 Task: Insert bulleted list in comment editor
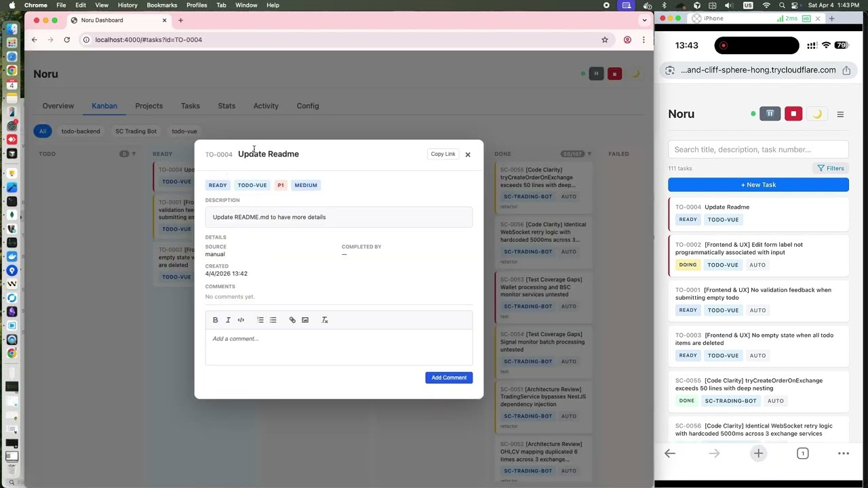tap(273, 320)
